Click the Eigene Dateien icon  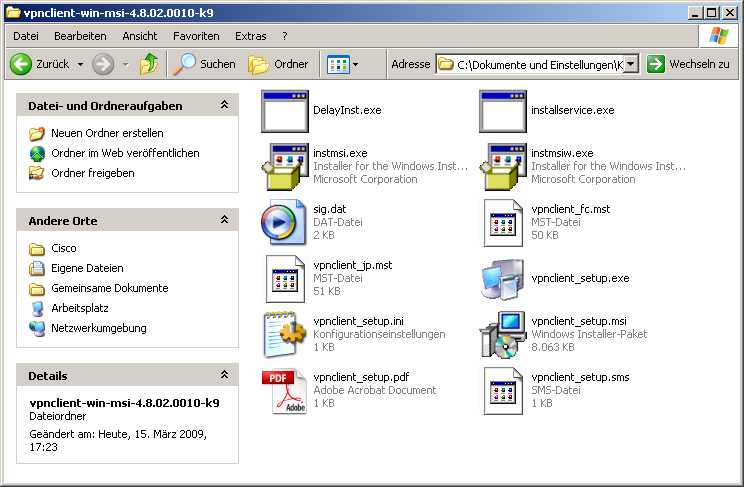37,269
